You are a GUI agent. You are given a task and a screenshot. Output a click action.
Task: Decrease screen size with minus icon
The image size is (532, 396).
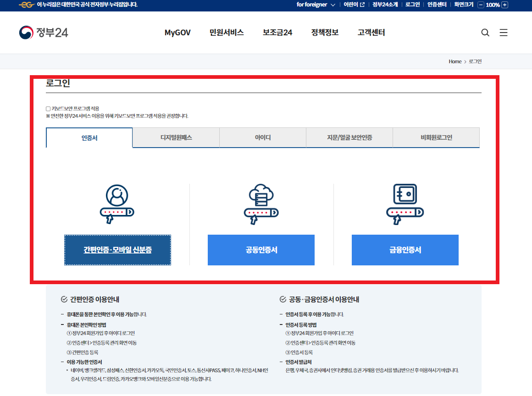tap(481, 5)
